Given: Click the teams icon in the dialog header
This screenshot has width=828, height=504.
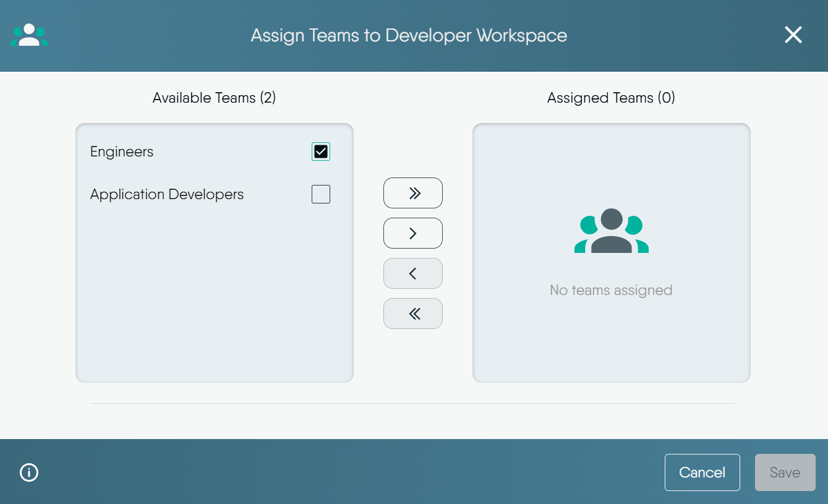Looking at the screenshot, I should point(28,35).
